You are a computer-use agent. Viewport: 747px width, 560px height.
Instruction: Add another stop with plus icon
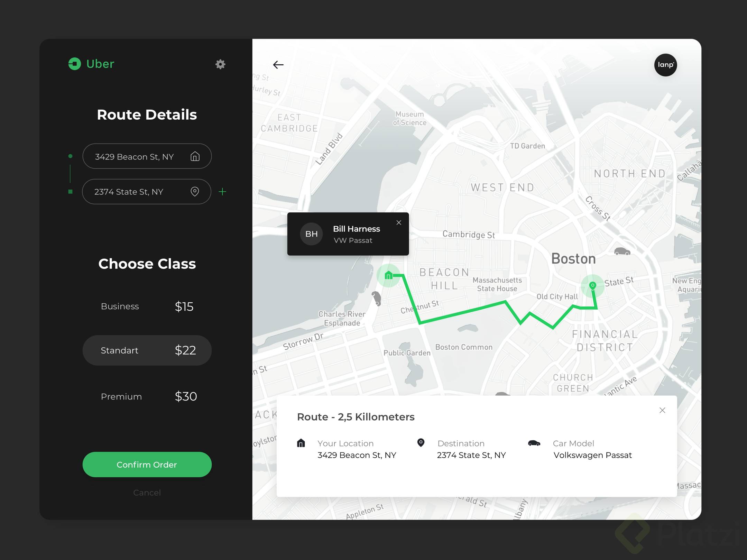(x=223, y=192)
